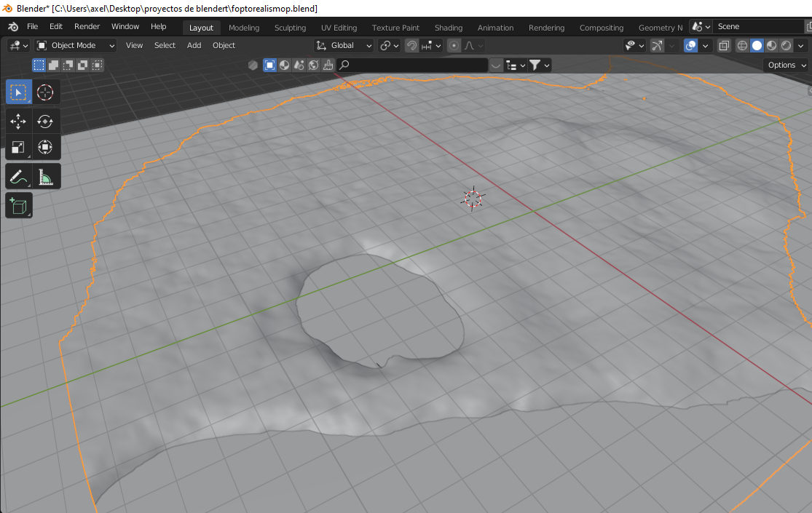Toggle viewport gizmos display
This screenshot has width=812, height=513.
[x=657, y=46]
